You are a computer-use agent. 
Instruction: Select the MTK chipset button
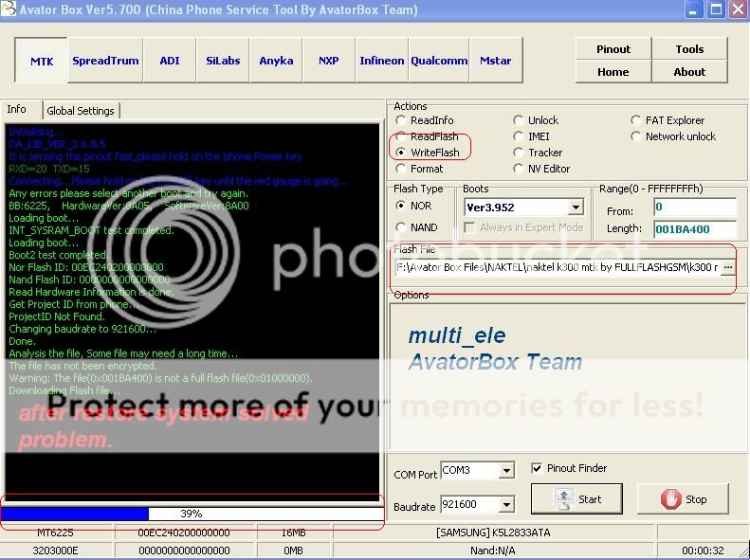point(42,61)
